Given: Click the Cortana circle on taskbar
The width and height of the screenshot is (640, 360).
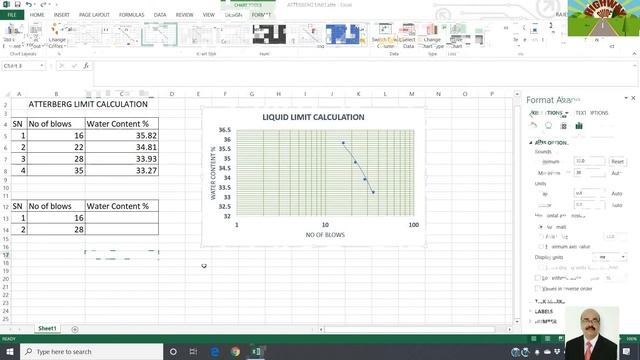Looking at the screenshot, I should pos(173,351).
